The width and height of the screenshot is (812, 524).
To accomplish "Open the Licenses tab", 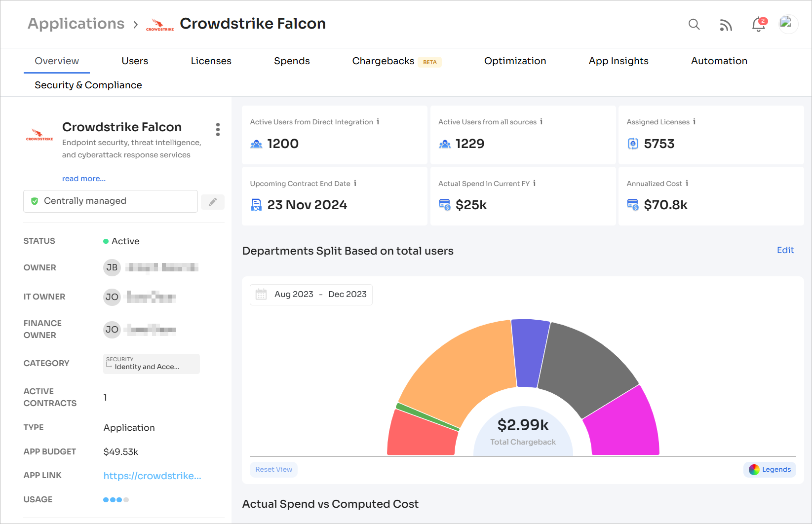I will (211, 61).
